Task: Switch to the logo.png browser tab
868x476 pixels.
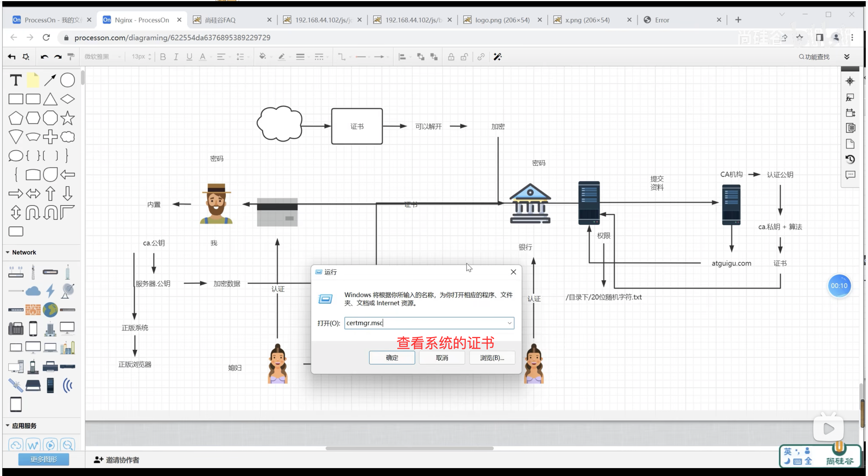Action: coord(502,20)
